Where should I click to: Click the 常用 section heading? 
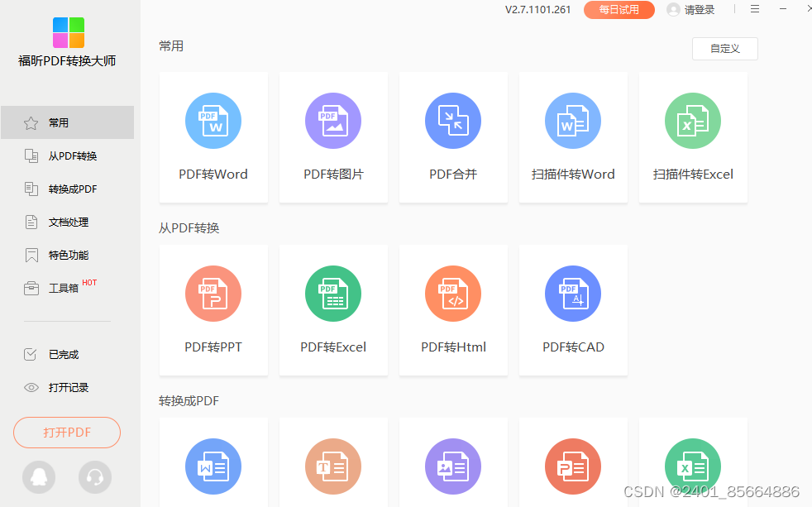pos(171,46)
